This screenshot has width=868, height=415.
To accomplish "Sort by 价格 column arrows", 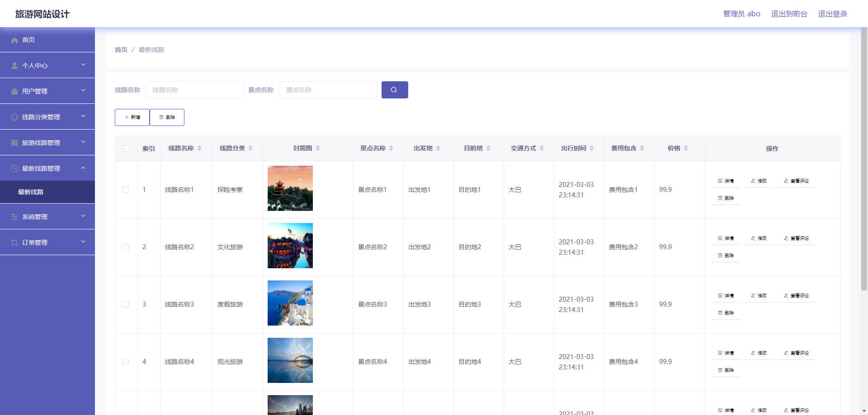I will pos(686,148).
